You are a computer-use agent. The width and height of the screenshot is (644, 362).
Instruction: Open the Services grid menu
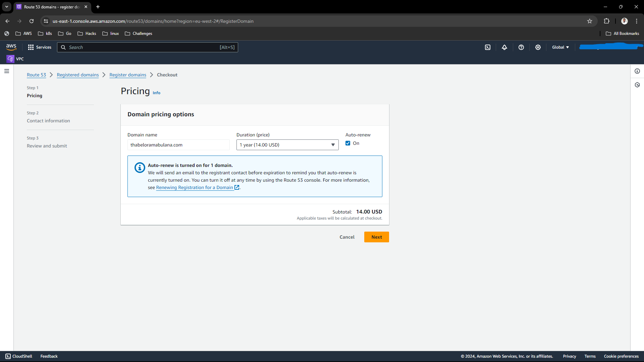click(x=40, y=47)
